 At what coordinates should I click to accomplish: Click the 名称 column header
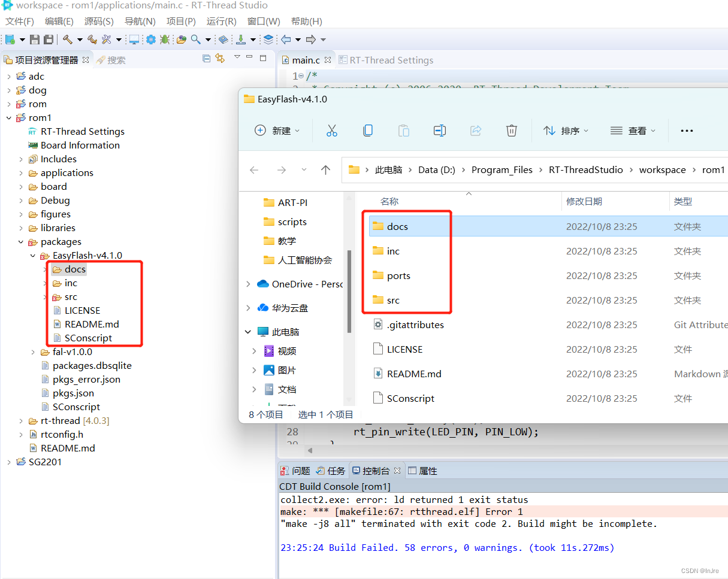coord(389,202)
